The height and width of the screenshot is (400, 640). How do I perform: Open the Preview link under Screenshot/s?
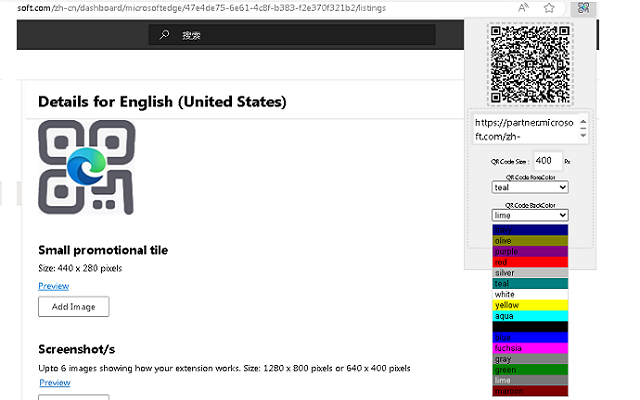(55, 382)
